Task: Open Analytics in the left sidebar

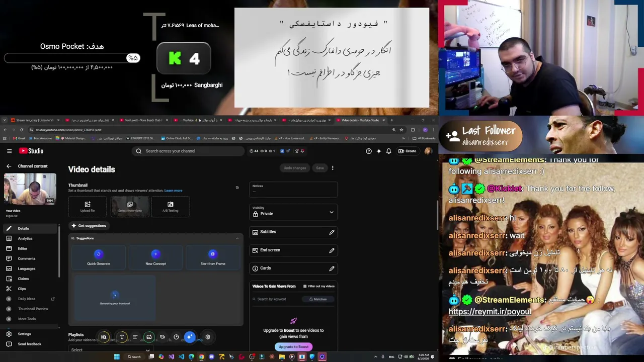Action: click(x=31, y=238)
